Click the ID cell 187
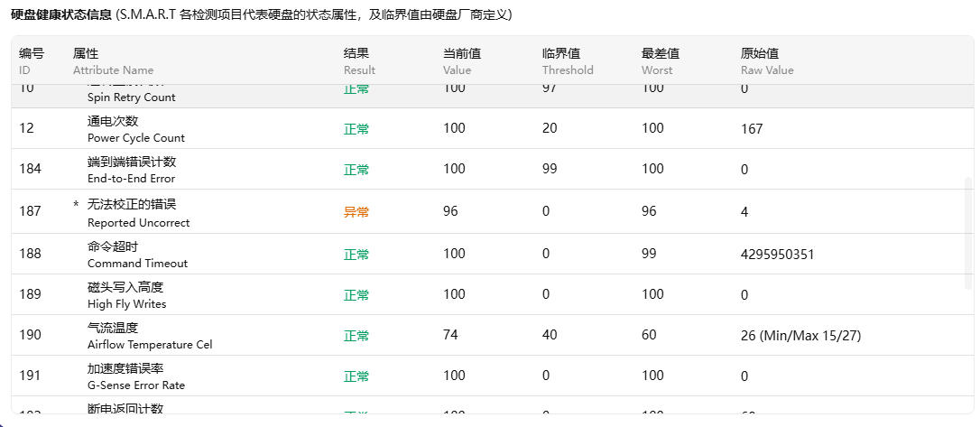This screenshot has height=427, width=980. click(x=30, y=211)
